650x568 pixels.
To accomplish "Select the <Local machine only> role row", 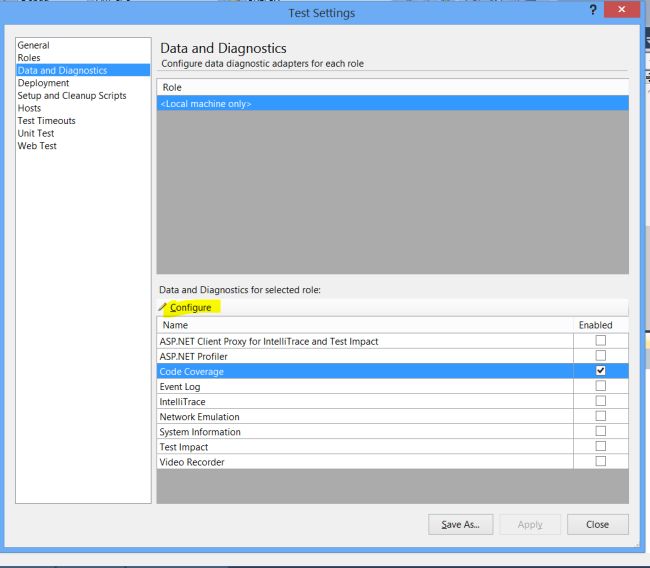I will click(393, 104).
